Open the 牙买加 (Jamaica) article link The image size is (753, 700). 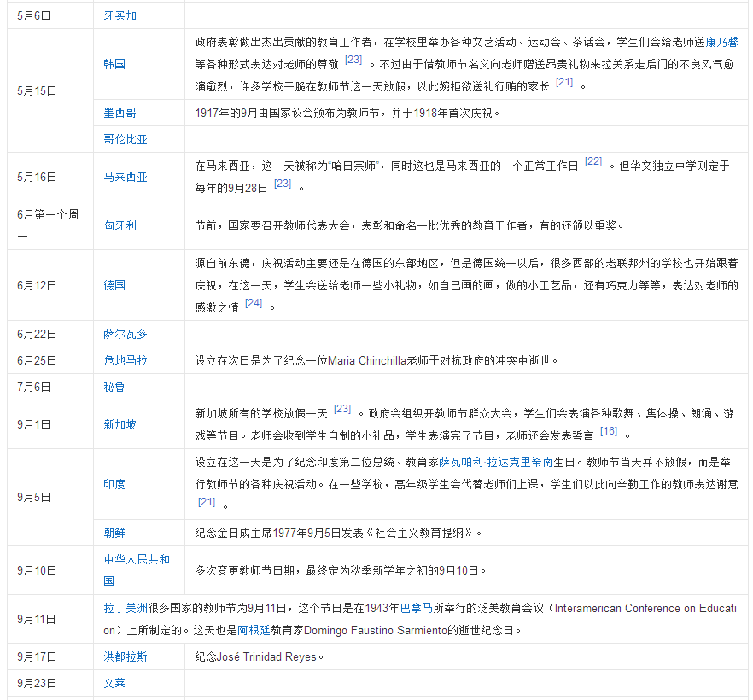(120, 15)
